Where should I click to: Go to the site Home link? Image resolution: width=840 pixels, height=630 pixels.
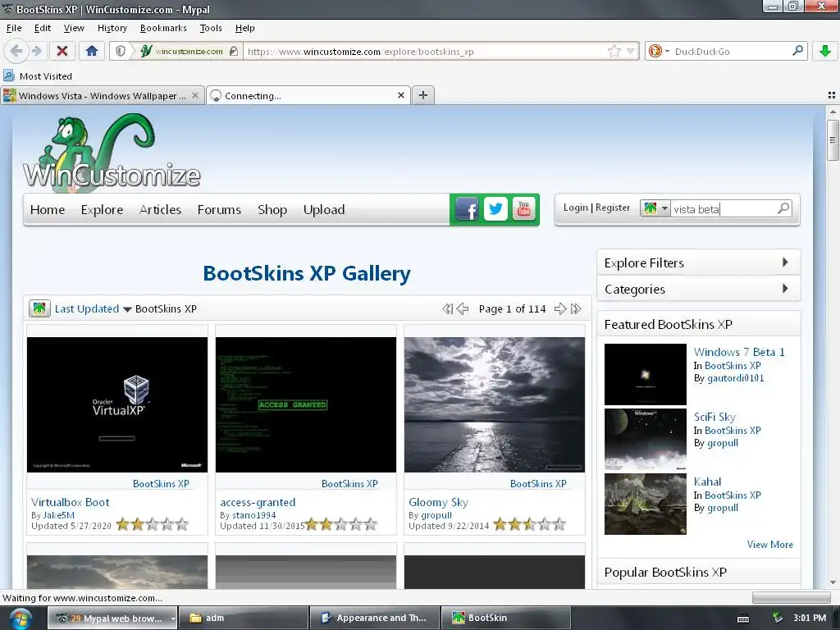click(x=47, y=209)
